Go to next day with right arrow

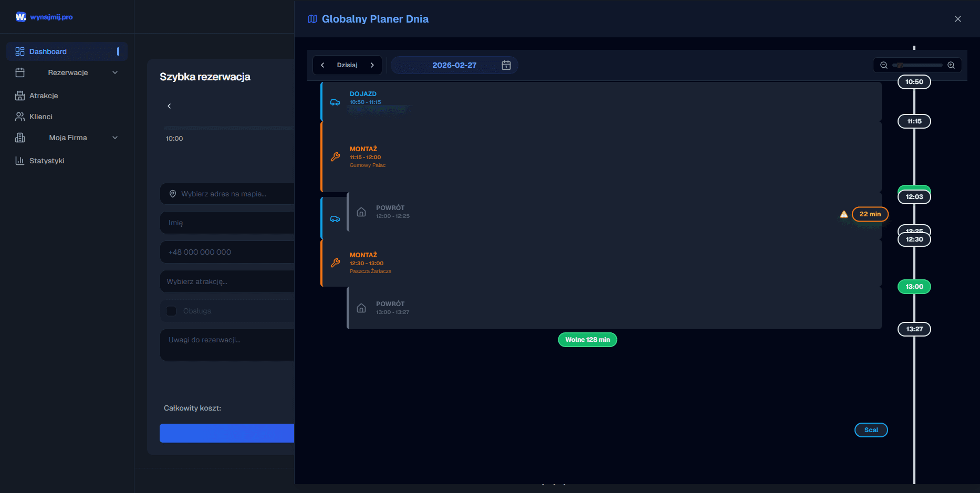coord(372,65)
